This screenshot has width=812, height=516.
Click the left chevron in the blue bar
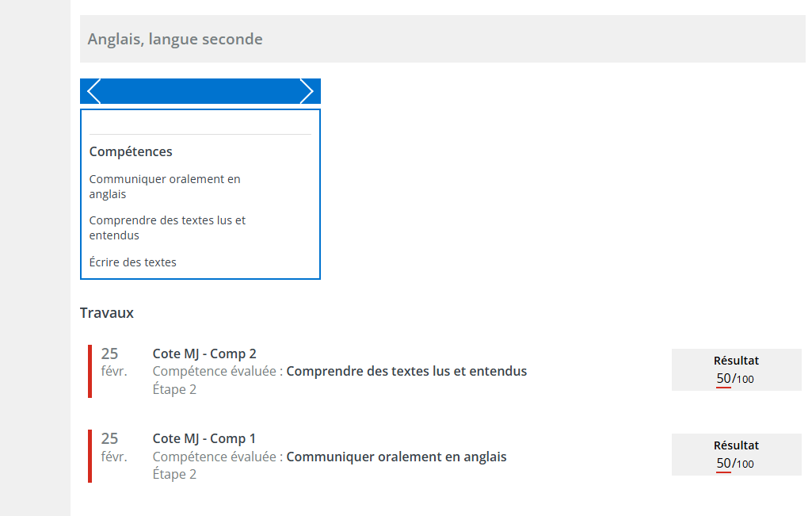[x=94, y=91]
